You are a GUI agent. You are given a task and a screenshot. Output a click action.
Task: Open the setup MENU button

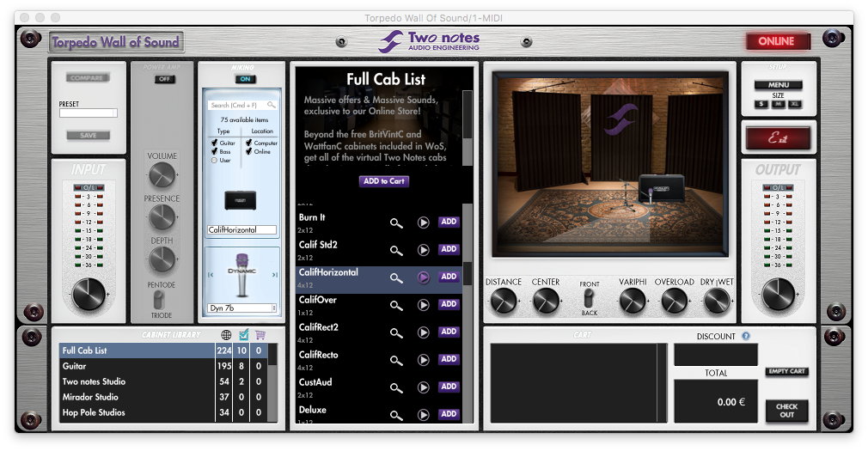(x=779, y=85)
